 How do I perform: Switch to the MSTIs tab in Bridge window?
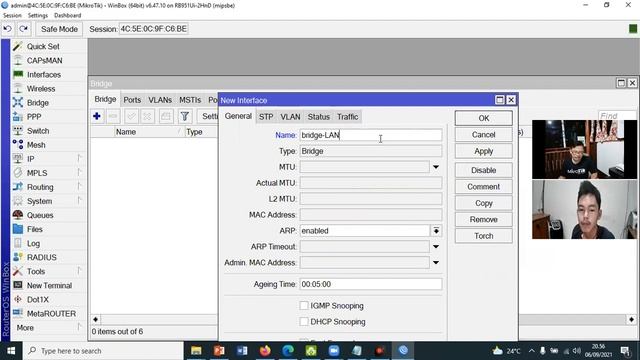coord(190,100)
